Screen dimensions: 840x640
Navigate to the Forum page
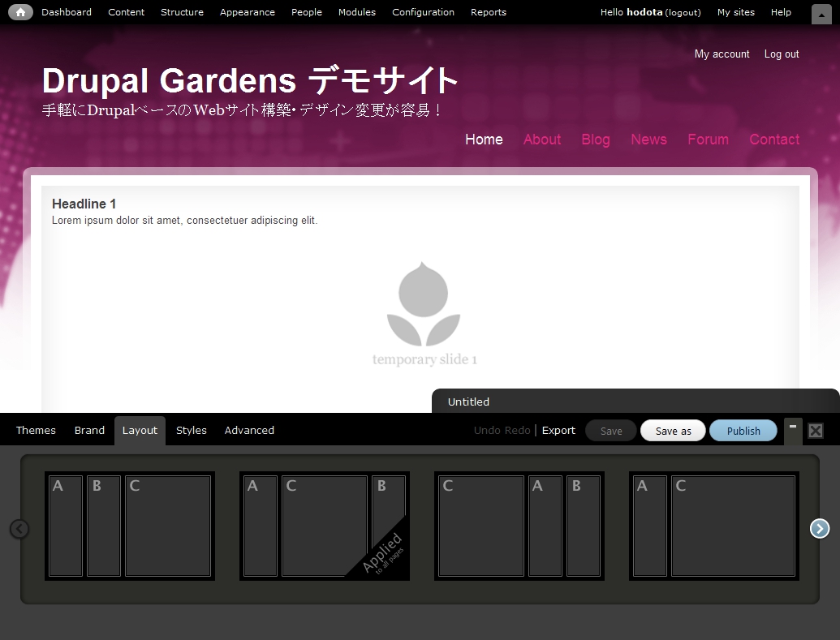[x=709, y=140]
